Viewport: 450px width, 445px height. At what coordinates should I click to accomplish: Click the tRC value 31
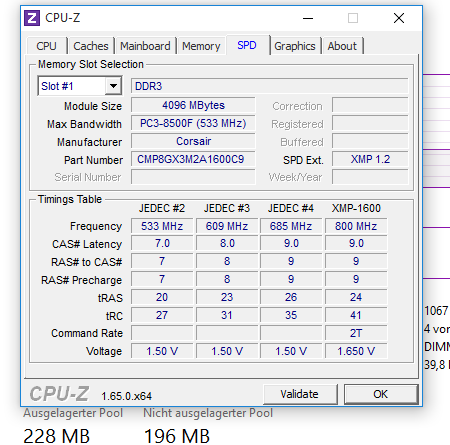click(227, 315)
